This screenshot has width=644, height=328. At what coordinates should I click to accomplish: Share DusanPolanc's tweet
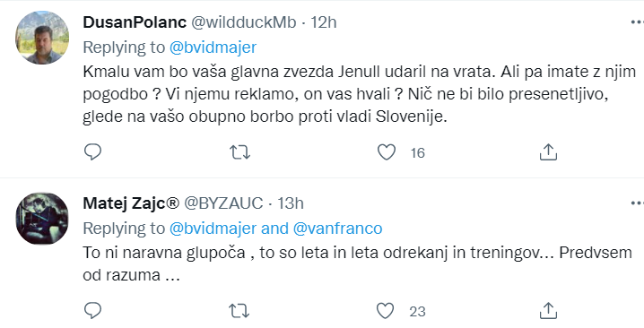coord(548,151)
